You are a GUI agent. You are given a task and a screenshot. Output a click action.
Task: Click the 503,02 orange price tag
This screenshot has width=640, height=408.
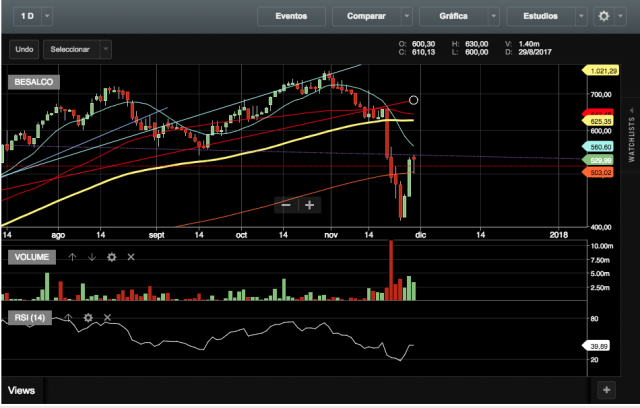coord(598,173)
